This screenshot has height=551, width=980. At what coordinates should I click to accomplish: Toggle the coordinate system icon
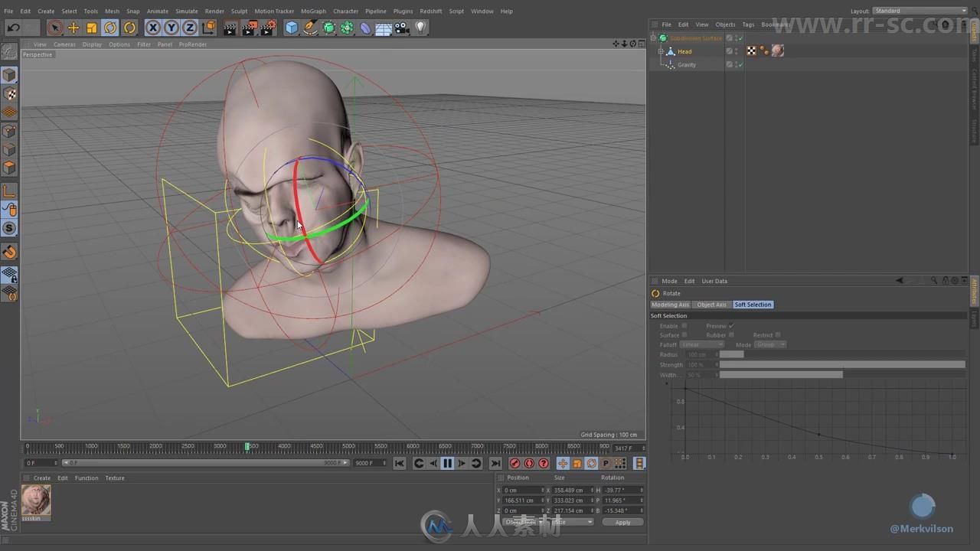pos(209,28)
